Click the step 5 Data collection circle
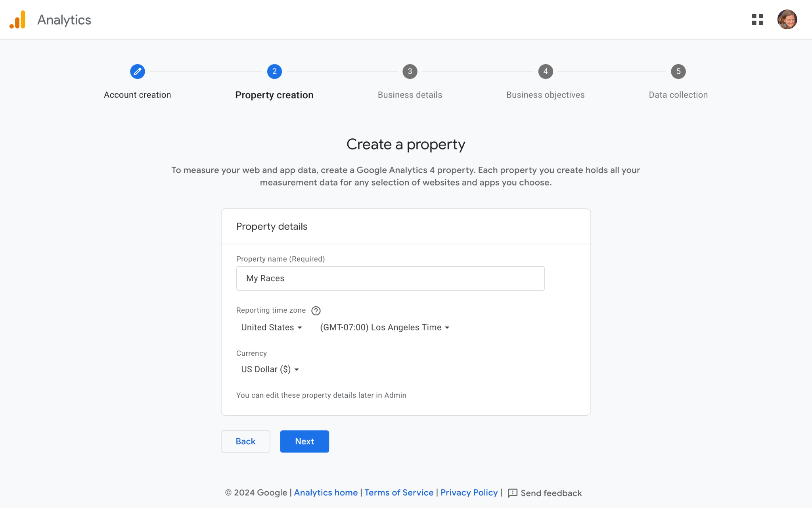 678,72
